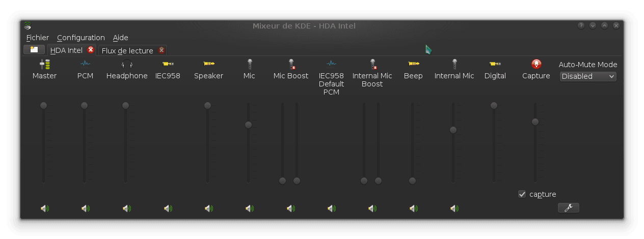The width and height of the screenshot is (644, 239).
Task: Mute the Mic Boost channel
Action: (291, 208)
